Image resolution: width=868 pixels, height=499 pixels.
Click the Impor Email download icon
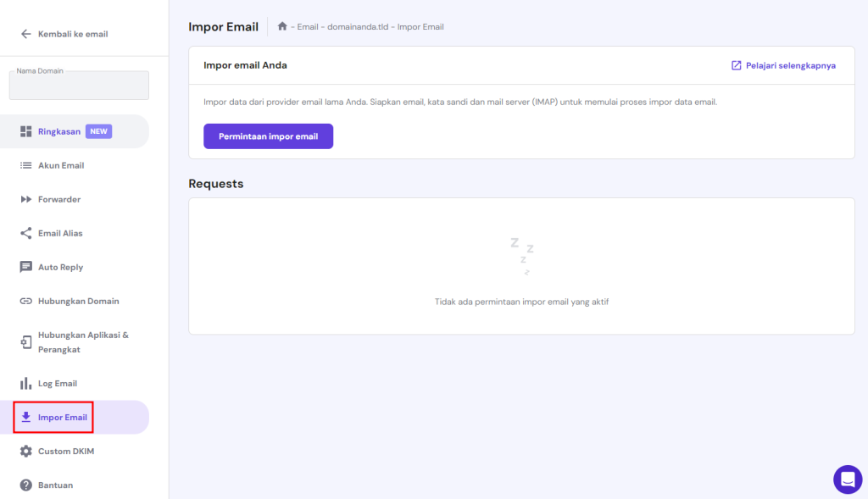click(x=25, y=416)
